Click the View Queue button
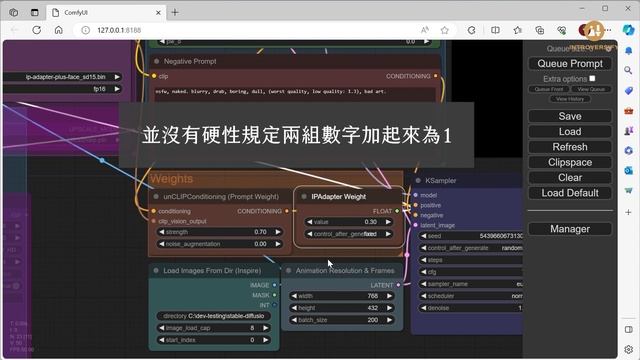Screen dimensions: 640x360 pos(591,89)
